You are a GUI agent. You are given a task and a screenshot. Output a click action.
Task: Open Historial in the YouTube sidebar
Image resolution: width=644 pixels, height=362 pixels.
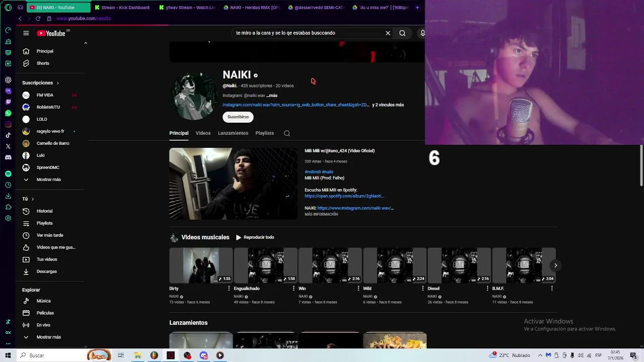point(44,211)
